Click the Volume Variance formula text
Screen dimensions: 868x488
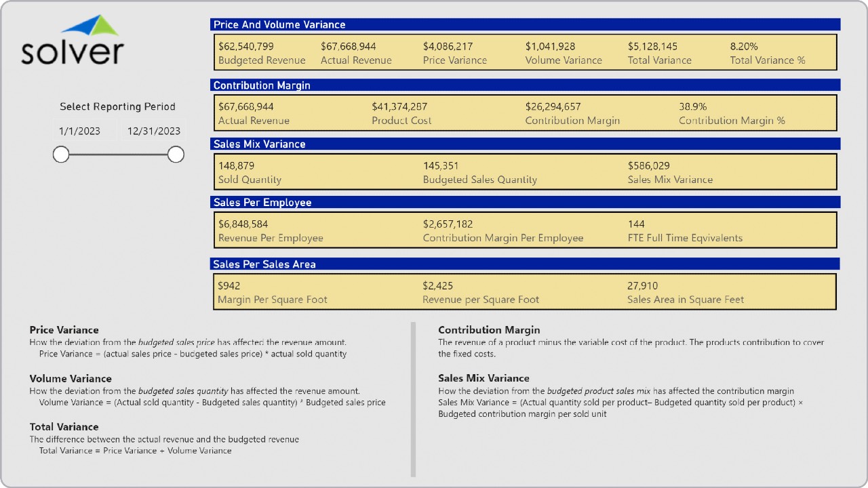[x=208, y=402]
